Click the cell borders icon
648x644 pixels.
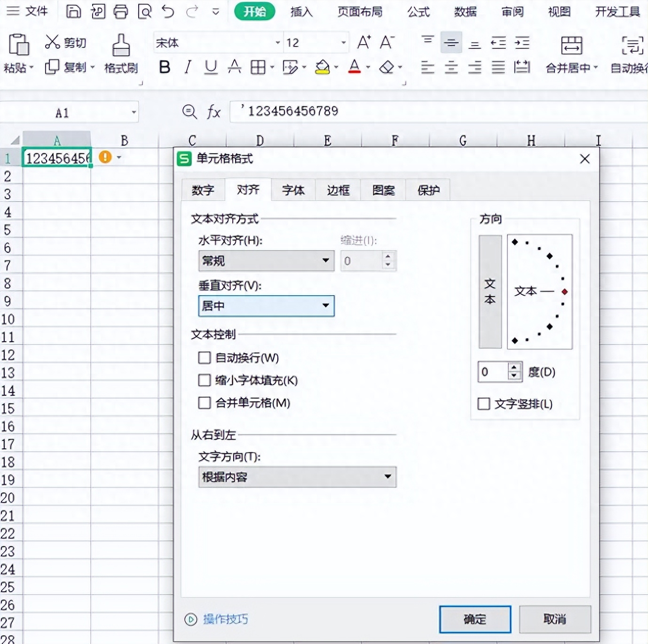[x=258, y=67]
